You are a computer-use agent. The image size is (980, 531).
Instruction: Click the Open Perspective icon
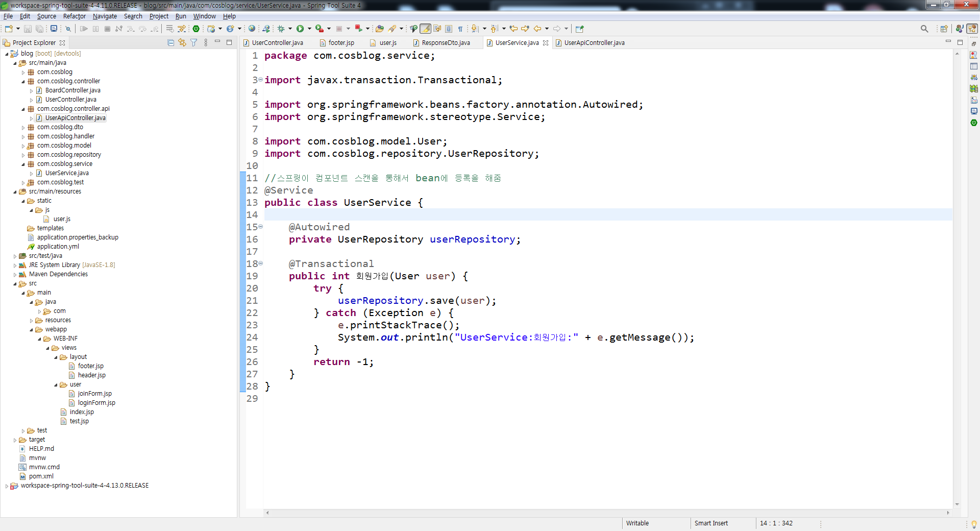[x=944, y=29]
